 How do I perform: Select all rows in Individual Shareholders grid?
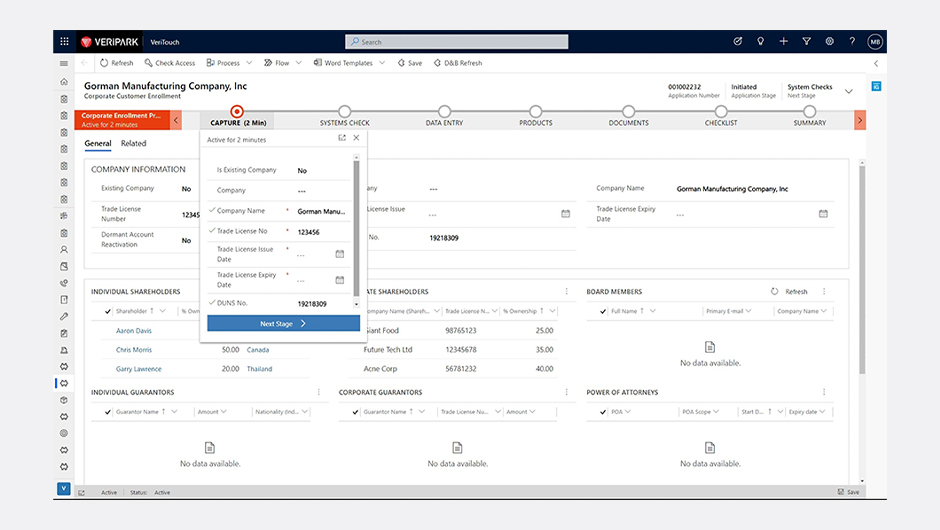[108, 311]
